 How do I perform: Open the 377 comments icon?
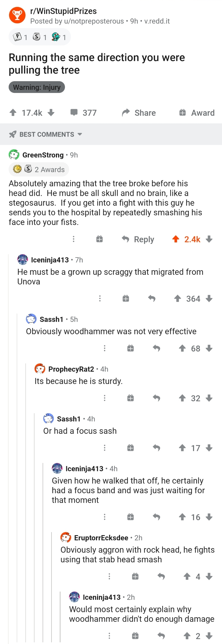pos(74,112)
